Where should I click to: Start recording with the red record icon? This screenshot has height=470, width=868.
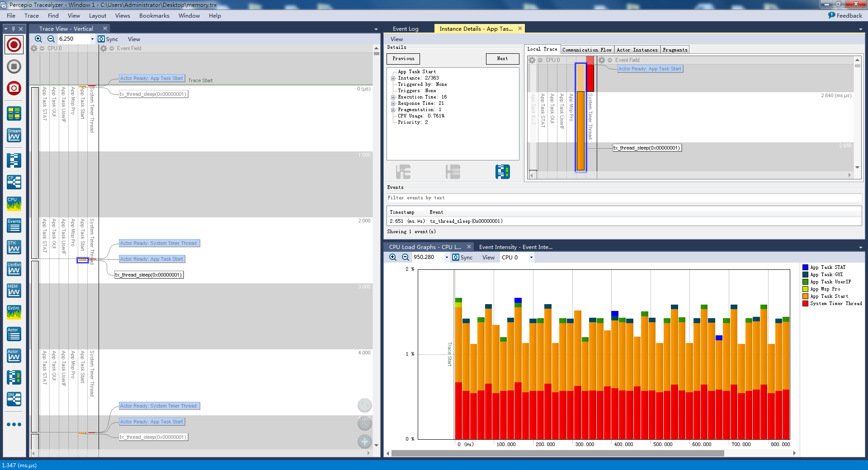pos(14,45)
